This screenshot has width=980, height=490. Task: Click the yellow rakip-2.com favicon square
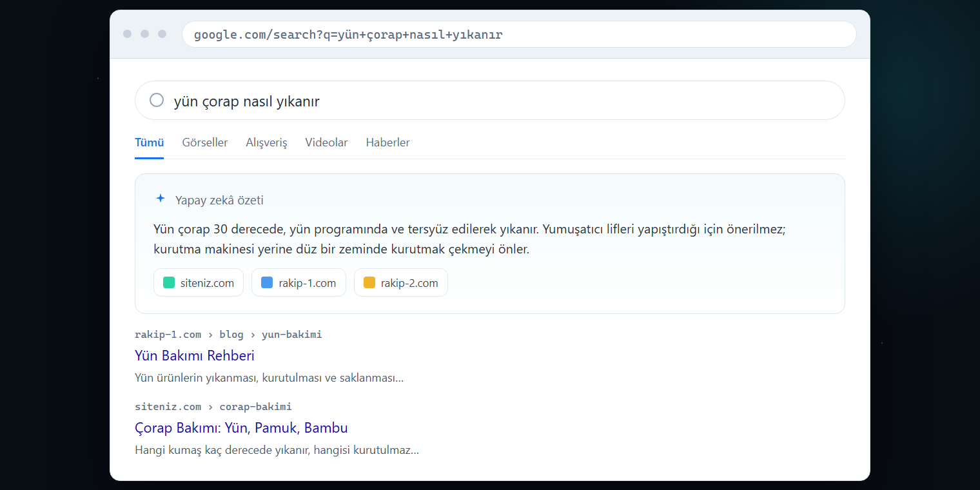(x=369, y=282)
